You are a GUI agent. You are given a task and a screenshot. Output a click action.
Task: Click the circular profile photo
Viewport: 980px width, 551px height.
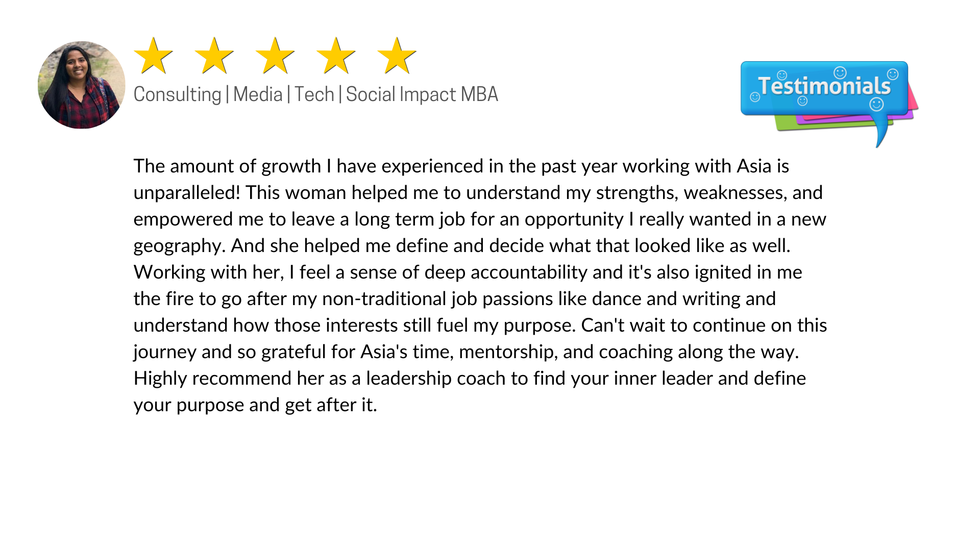[82, 85]
